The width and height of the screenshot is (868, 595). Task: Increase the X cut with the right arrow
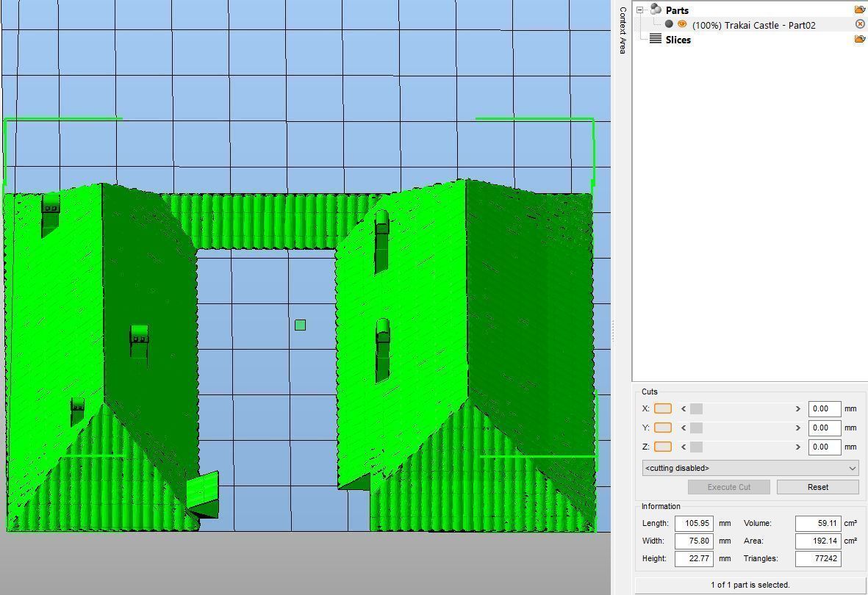[x=797, y=409]
